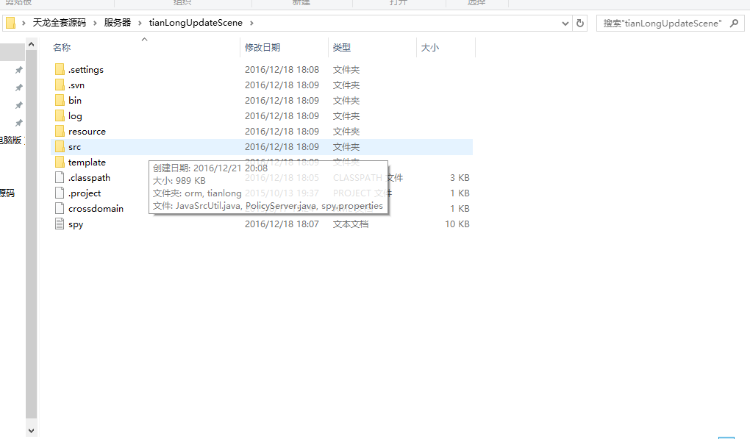
Task: Select the template folder name
Action: (x=87, y=162)
